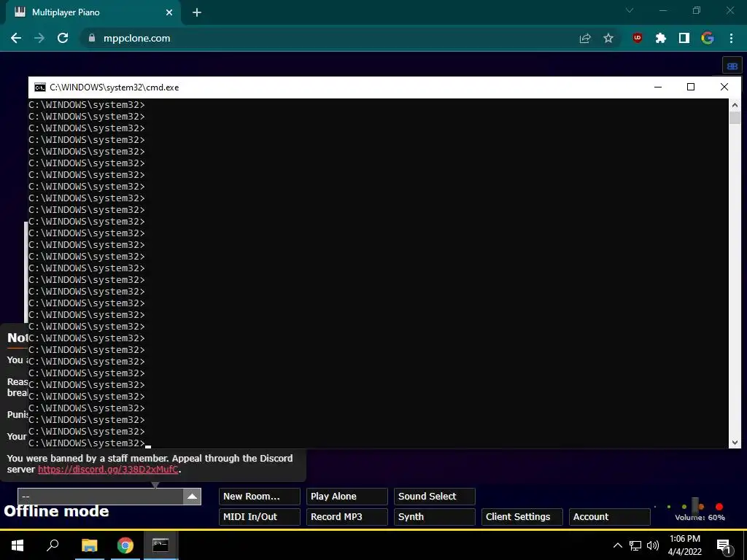Switch to Chrome in the taskbar
Screen dimensions: 747x560
pos(125,545)
